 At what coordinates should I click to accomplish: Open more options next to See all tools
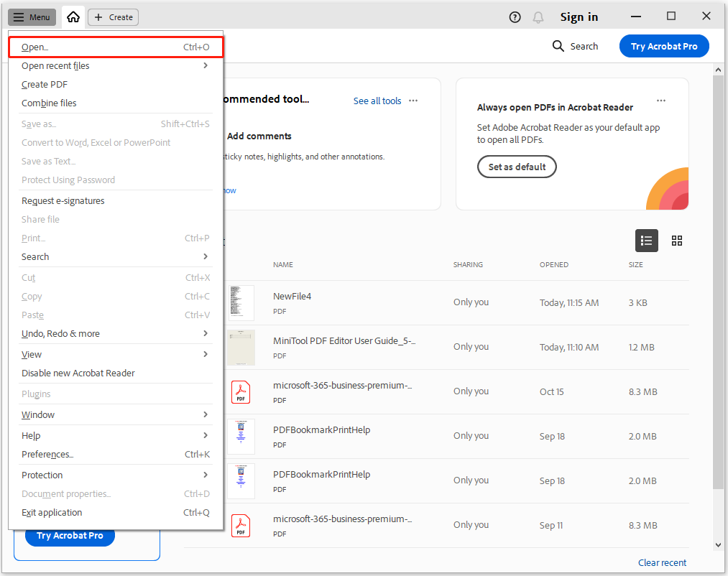[x=413, y=101]
